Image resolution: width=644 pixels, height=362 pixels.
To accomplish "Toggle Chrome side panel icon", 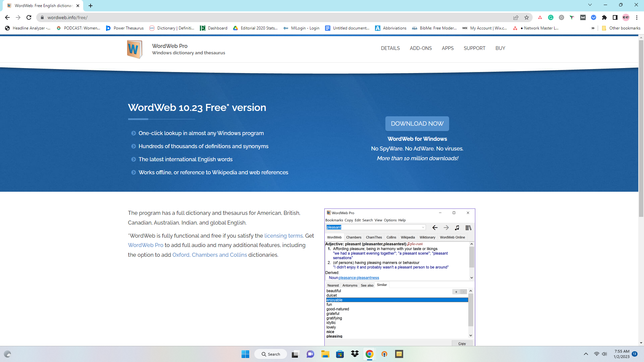I will pos(615,17).
